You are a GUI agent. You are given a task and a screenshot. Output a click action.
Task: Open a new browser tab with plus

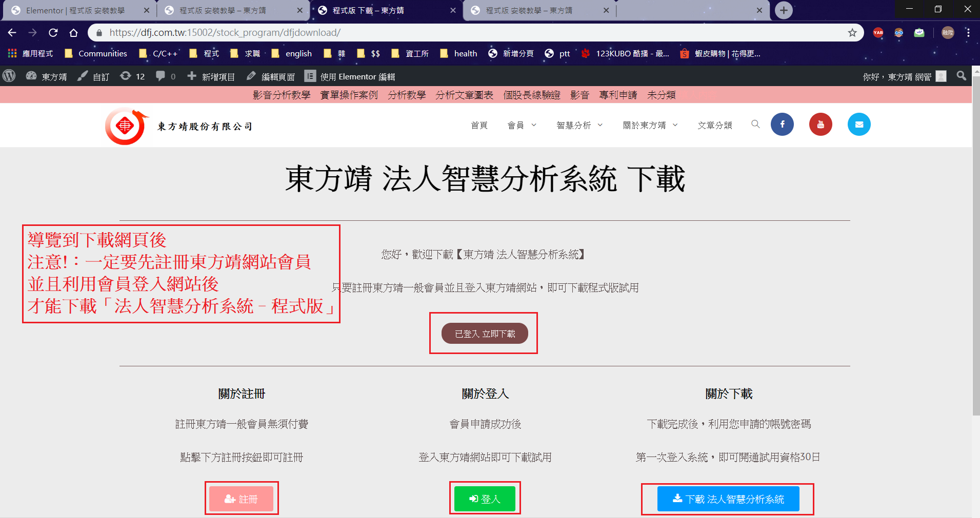tap(784, 10)
